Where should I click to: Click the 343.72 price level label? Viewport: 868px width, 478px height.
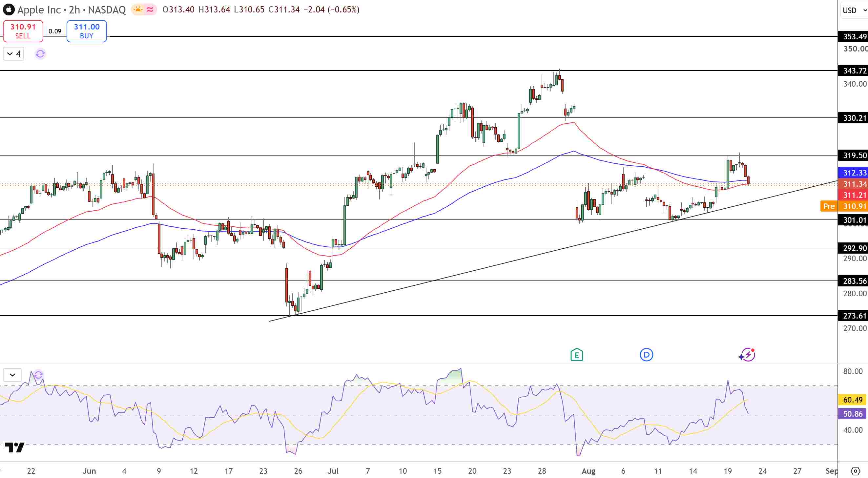[853, 71]
